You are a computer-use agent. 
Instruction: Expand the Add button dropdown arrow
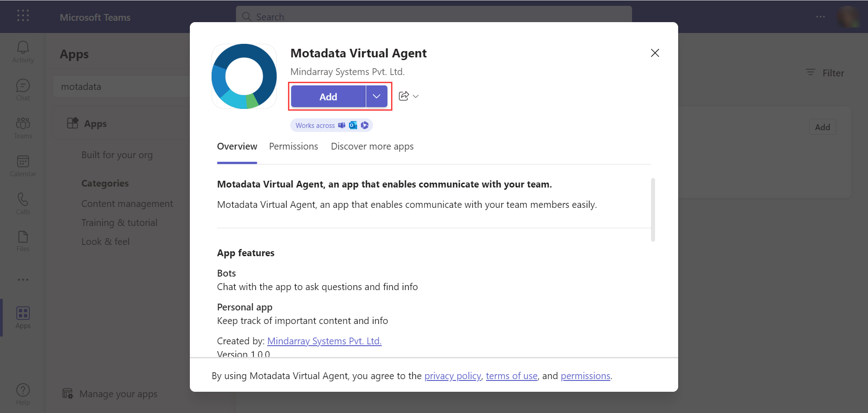pos(376,96)
